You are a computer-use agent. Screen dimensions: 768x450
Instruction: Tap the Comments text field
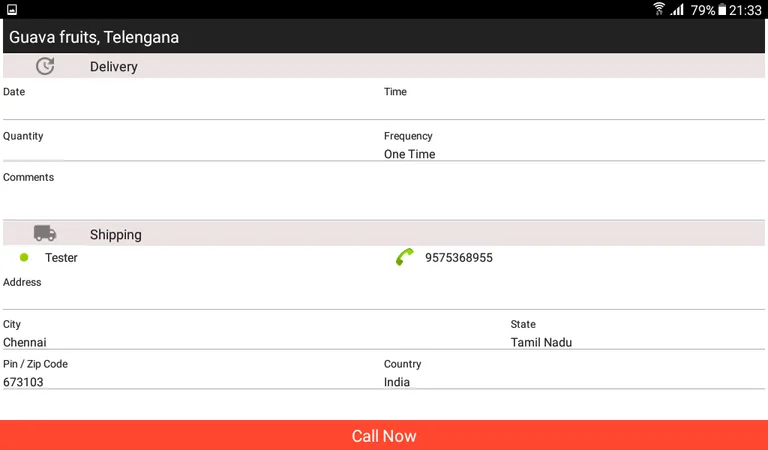coord(383,200)
